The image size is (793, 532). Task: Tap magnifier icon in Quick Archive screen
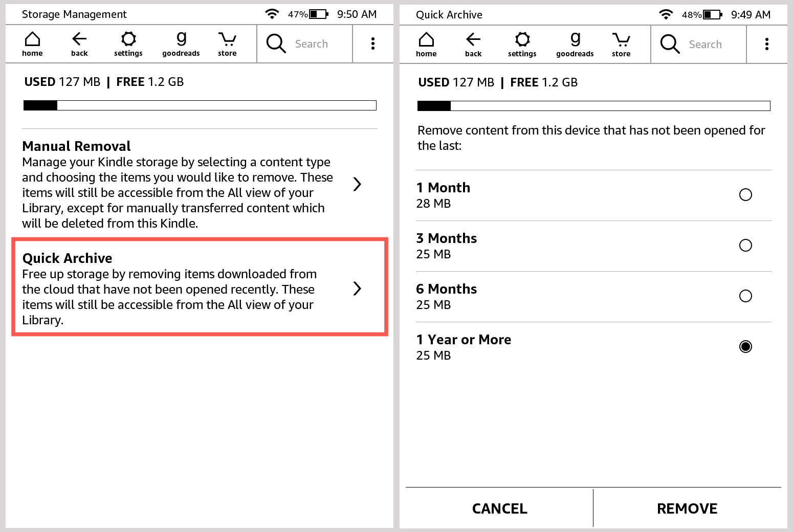(x=670, y=44)
